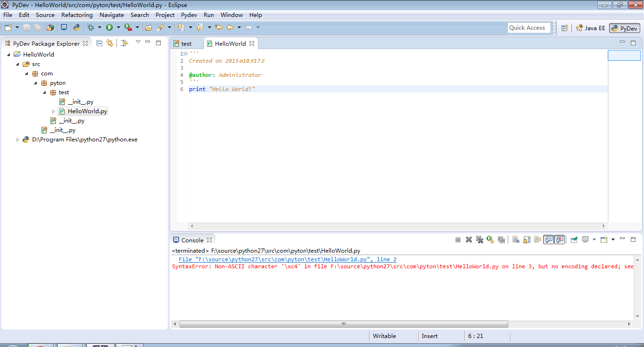This screenshot has height=347, width=644.
Task: Click the Save icon in toolbar
Action: point(26,27)
